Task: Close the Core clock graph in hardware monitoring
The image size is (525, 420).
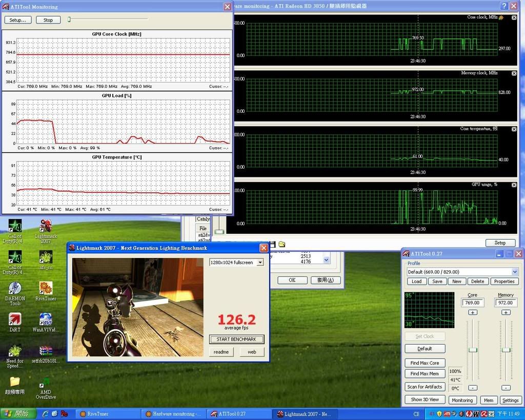Action: coord(514,17)
